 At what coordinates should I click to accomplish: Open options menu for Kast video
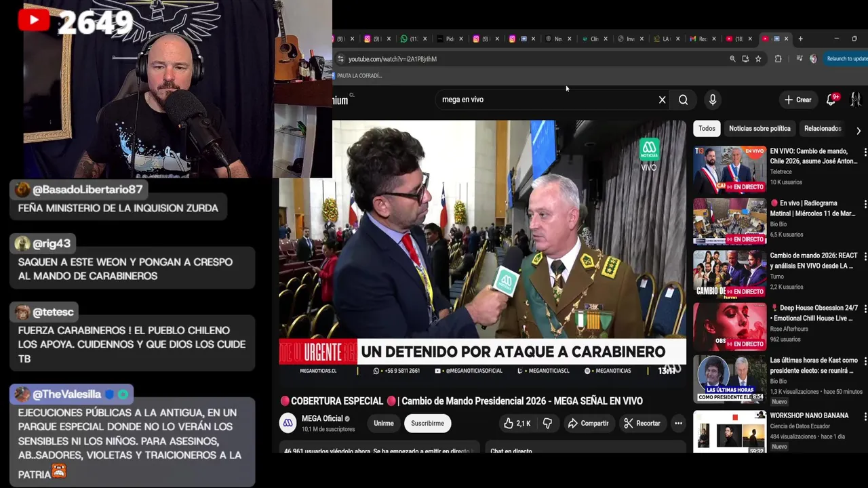[x=865, y=361]
